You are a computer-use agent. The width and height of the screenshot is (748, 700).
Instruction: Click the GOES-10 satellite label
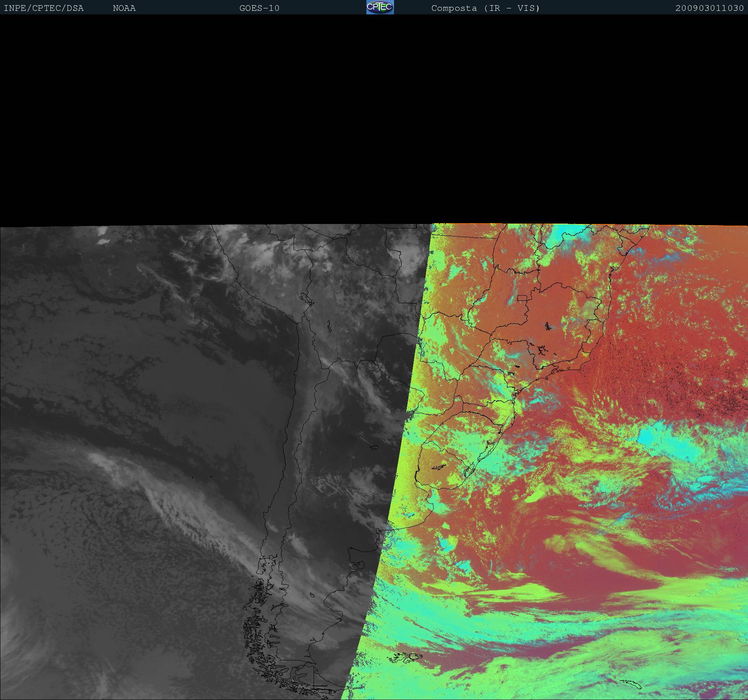coord(259,8)
